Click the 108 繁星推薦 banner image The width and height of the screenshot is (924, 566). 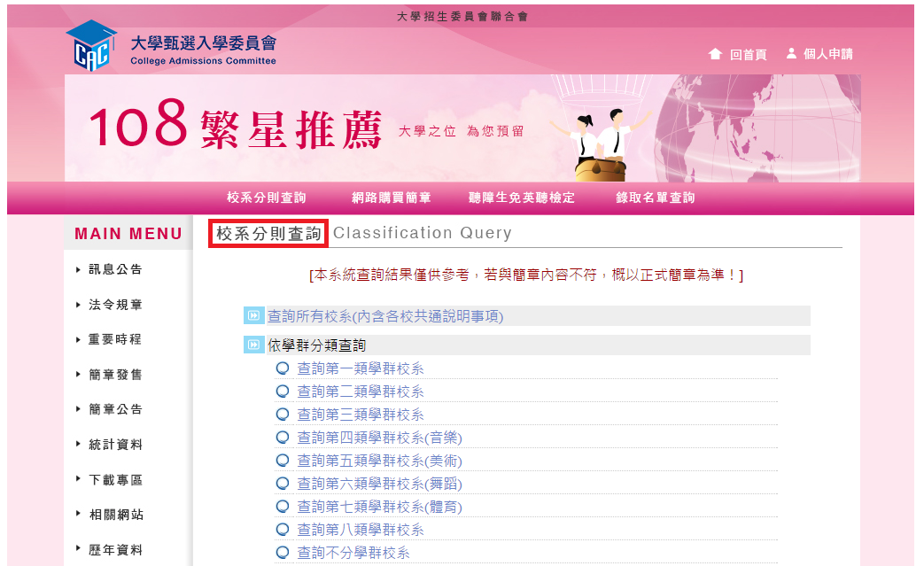point(461,128)
